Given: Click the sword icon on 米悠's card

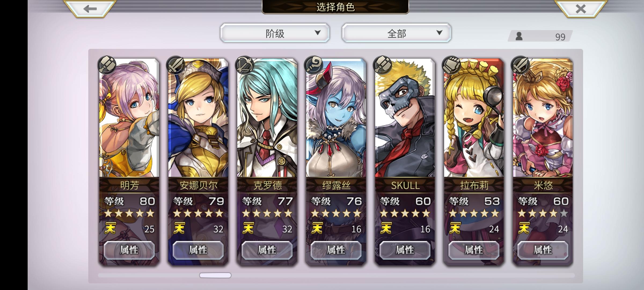Looking at the screenshot, I should 520,65.
